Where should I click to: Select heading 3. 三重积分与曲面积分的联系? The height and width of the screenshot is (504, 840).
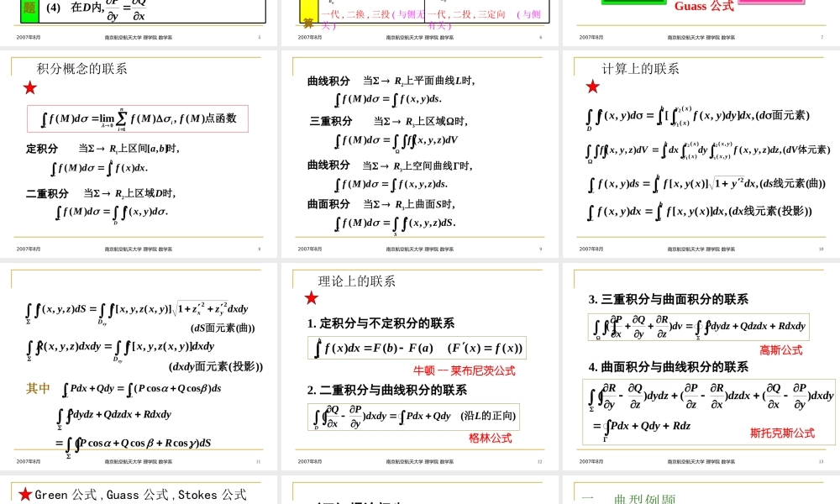(668, 299)
